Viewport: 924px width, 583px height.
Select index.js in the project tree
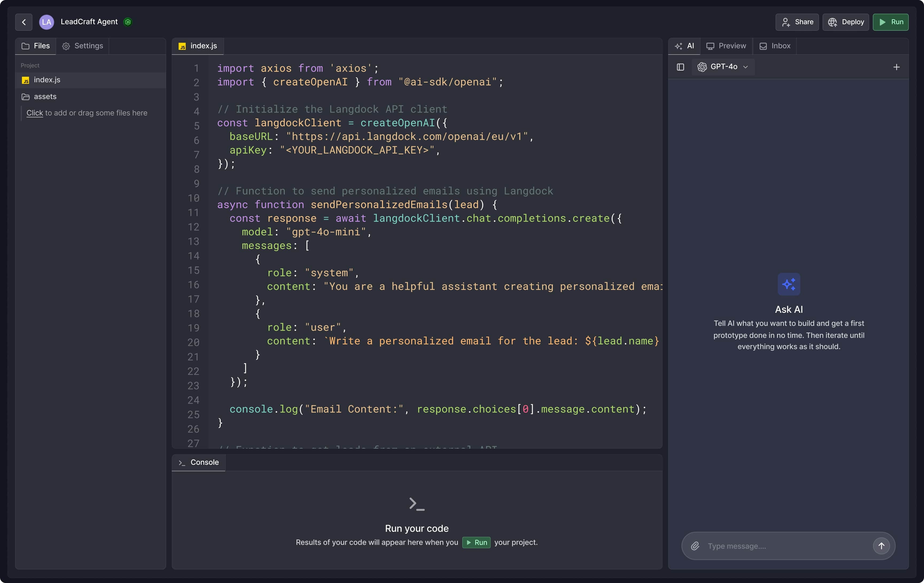point(91,80)
